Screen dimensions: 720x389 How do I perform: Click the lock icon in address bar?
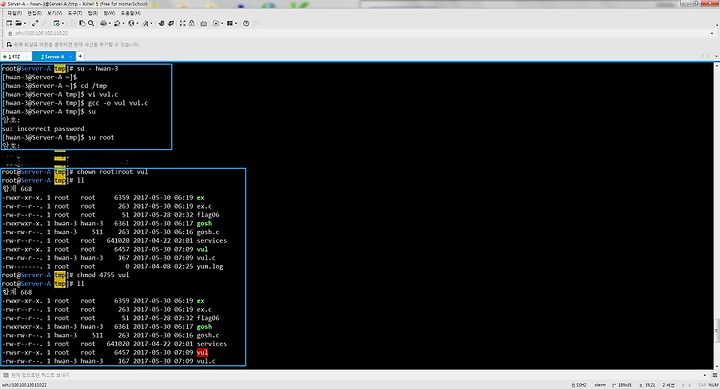pyautogui.click(x=10, y=34)
